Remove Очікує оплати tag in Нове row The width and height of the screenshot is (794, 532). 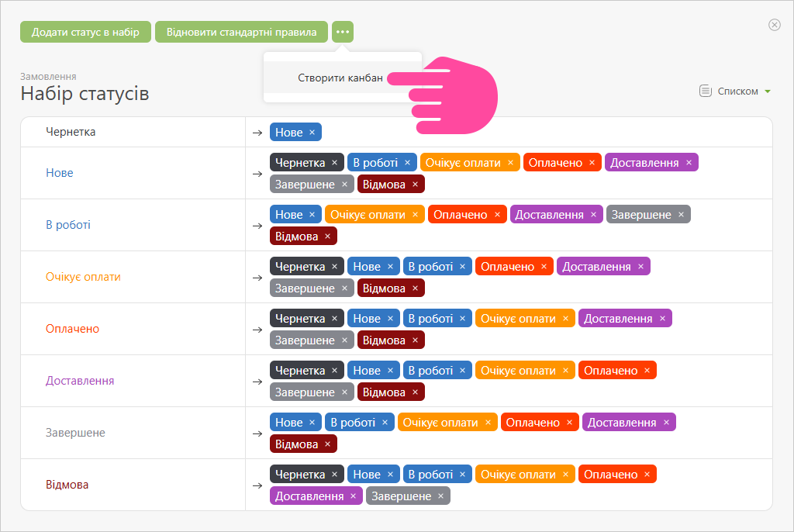point(510,163)
